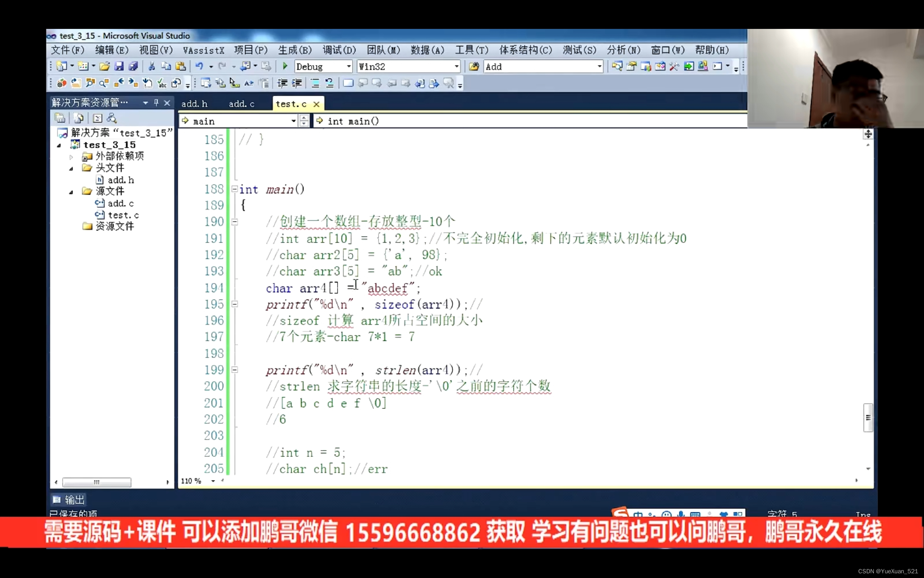Click the New Project toolbar icon
The height and width of the screenshot is (578, 924).
point(61,66)
